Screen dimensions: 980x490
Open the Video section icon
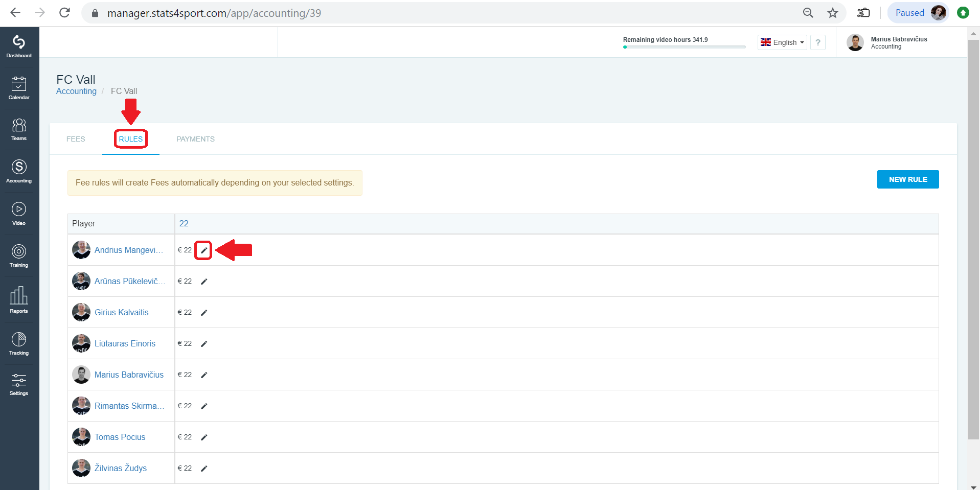click(19, 214)
